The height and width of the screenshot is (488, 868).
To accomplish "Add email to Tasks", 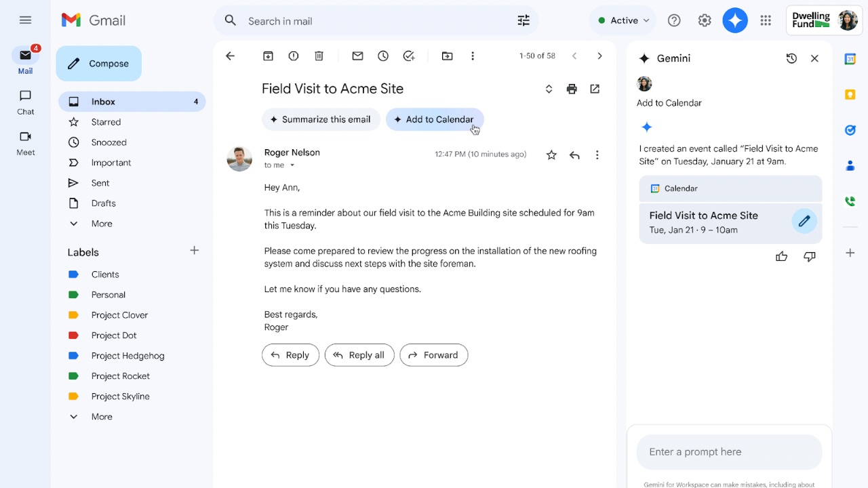I will [x=409, y=56].
